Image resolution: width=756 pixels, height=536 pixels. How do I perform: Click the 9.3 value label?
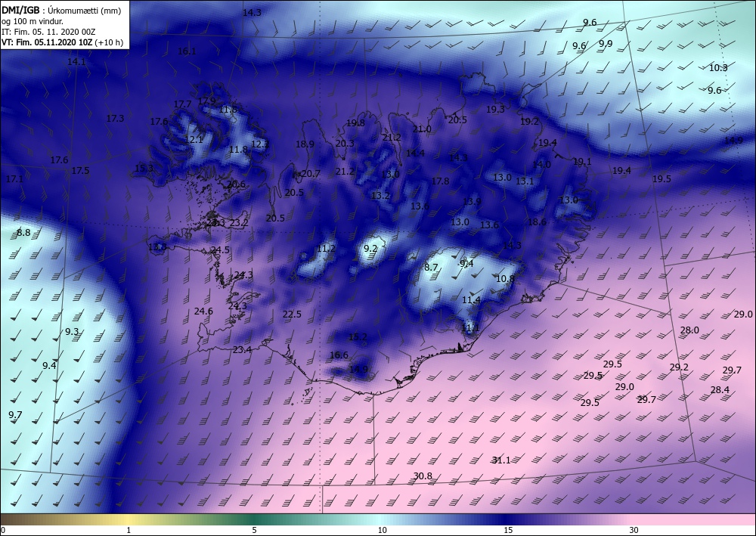(x=72, y=331)
